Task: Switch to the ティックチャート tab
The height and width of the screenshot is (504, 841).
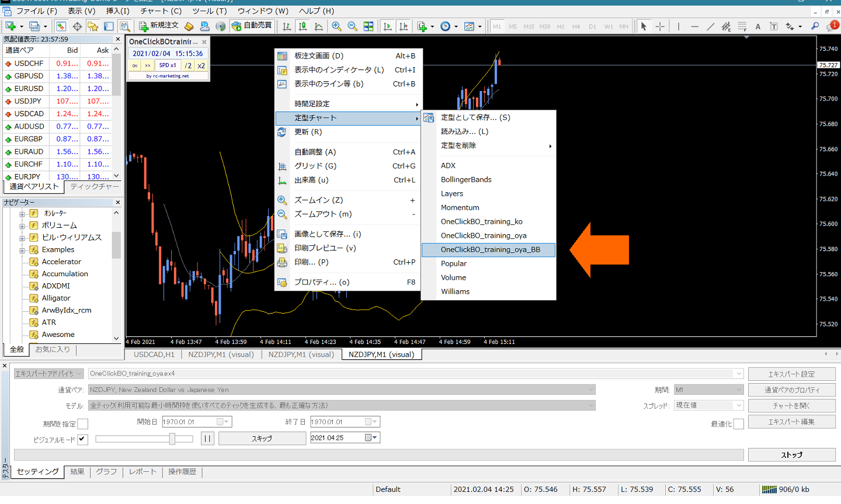Action: tap(95, 187)
